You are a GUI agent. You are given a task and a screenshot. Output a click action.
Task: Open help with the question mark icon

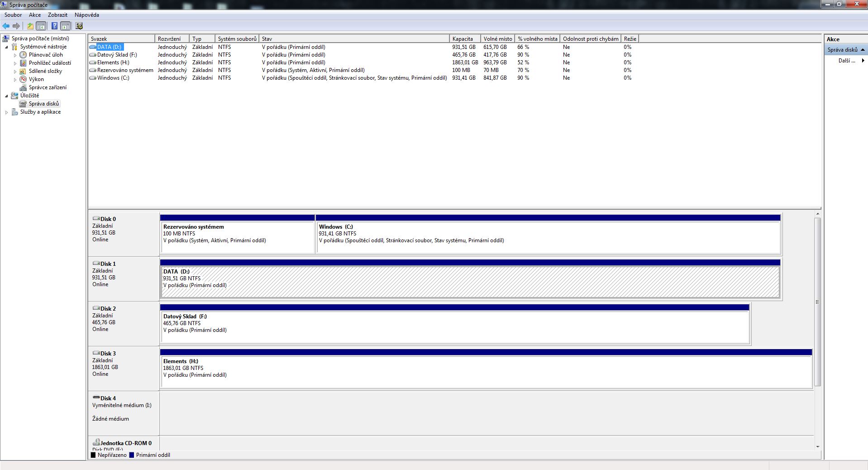pyautogui.click(x=54, y=26)
